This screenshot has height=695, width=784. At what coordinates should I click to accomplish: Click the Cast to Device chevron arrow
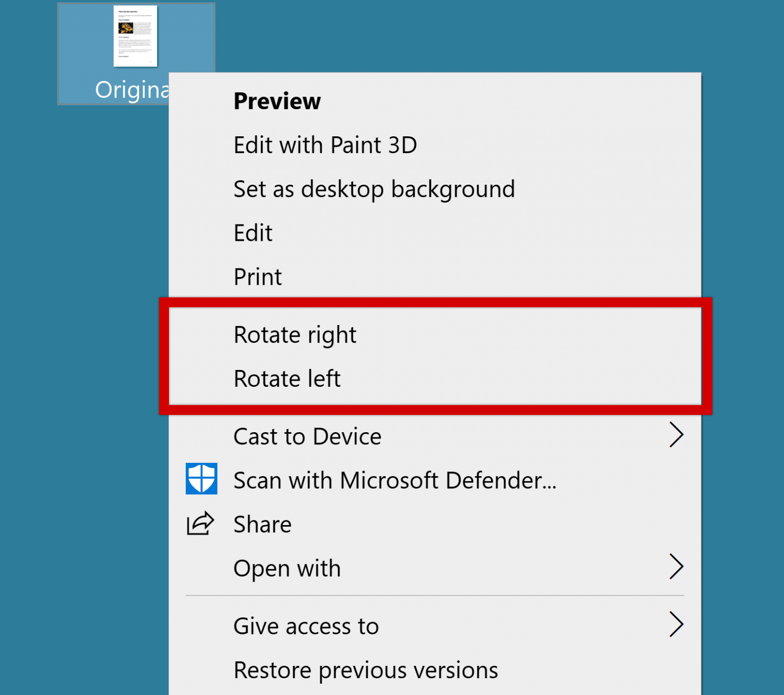[677, 435]
